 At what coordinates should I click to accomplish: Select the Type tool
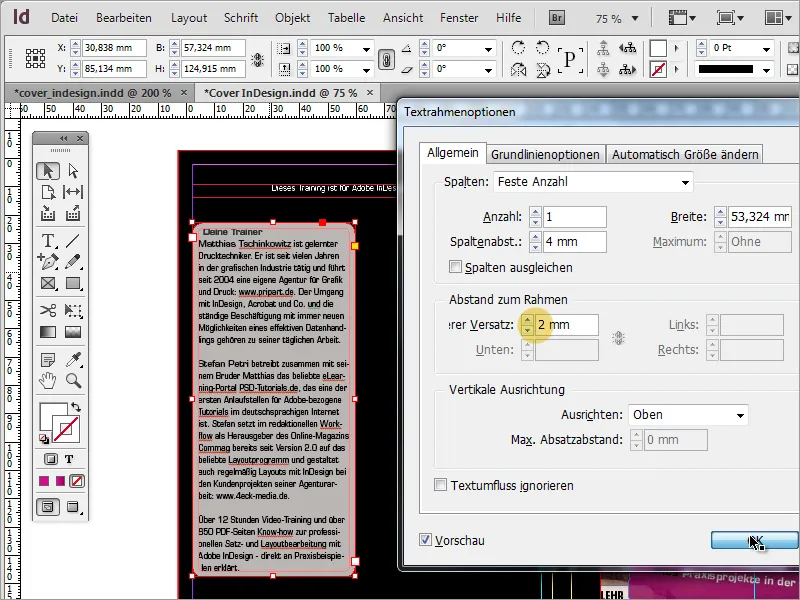coord(48,240)
